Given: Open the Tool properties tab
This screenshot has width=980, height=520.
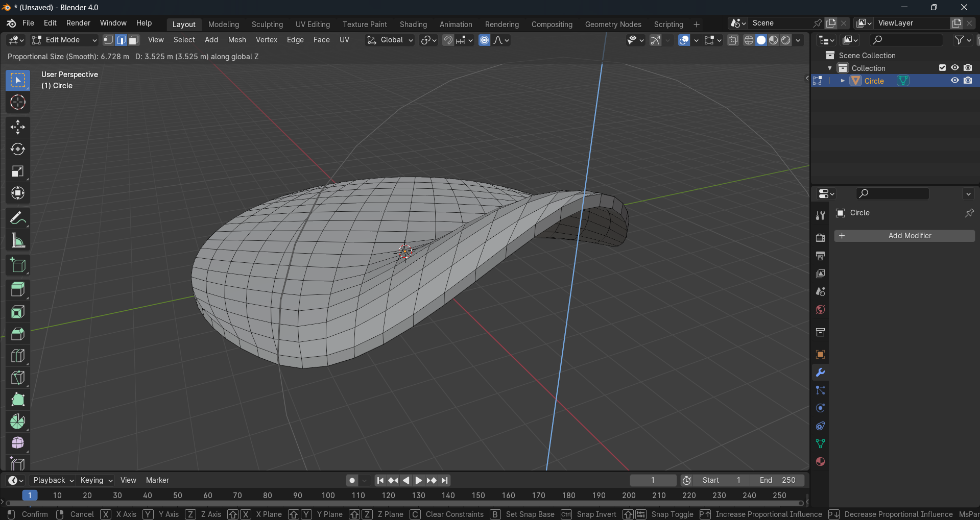Looking at the screenshot, I should coord(820,216).
